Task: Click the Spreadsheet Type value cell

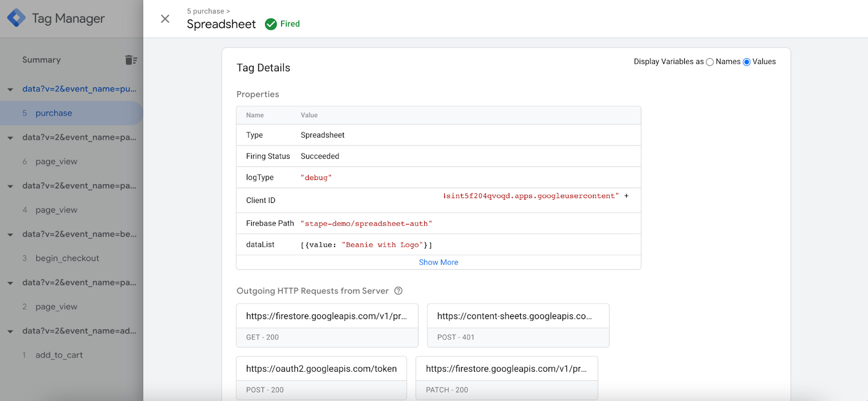Action: click(x=323, y=135)
